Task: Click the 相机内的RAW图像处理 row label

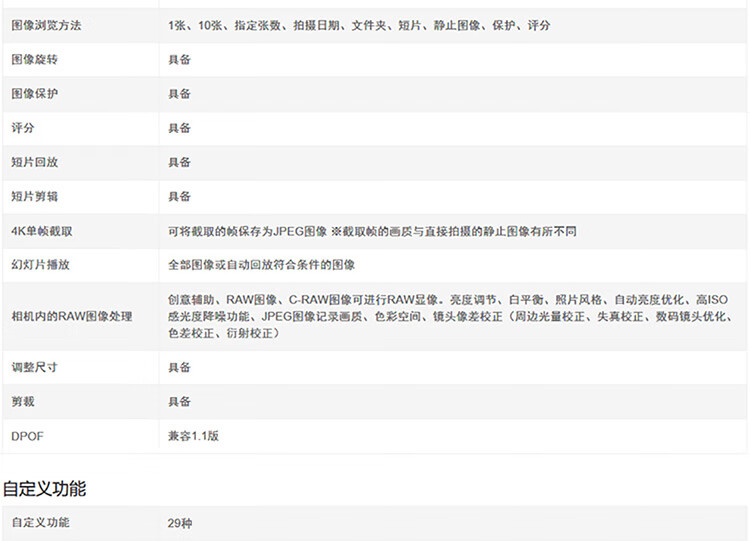Action: click(x=71, y=316)
